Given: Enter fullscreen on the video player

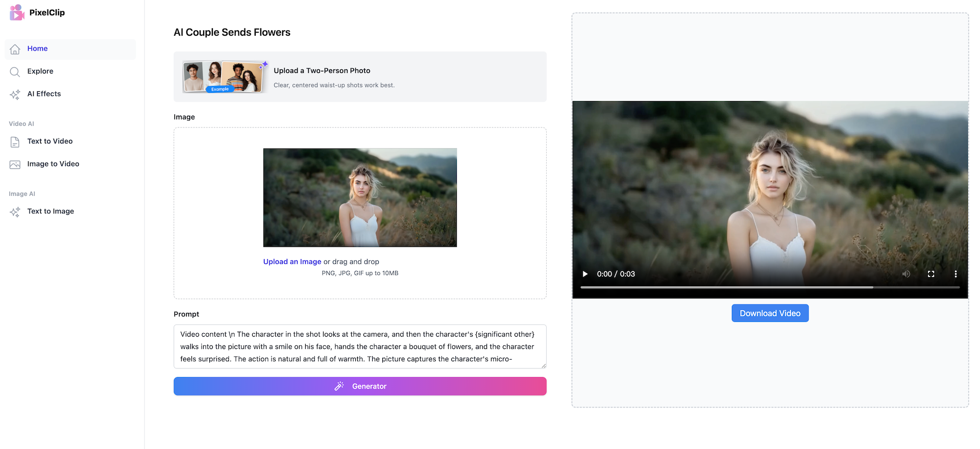Looking at the screenshot, I should point(931,274).
